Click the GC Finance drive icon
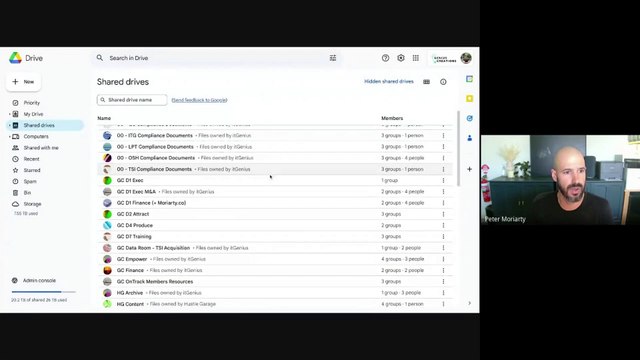 coord(107,270)
